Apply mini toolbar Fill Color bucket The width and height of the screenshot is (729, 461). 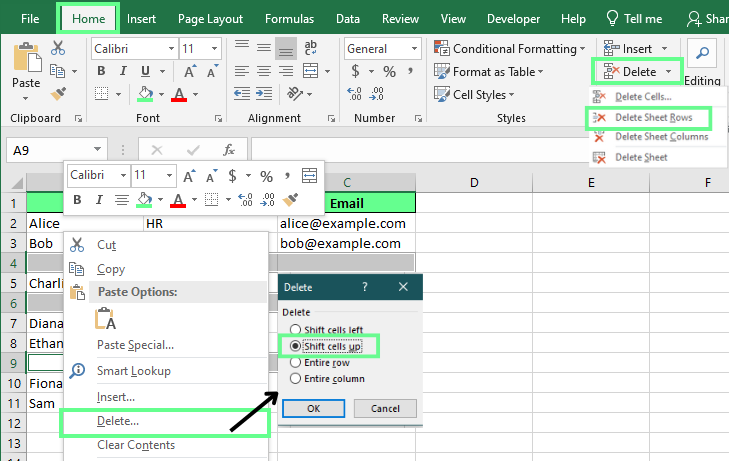[x=145, y=200]
